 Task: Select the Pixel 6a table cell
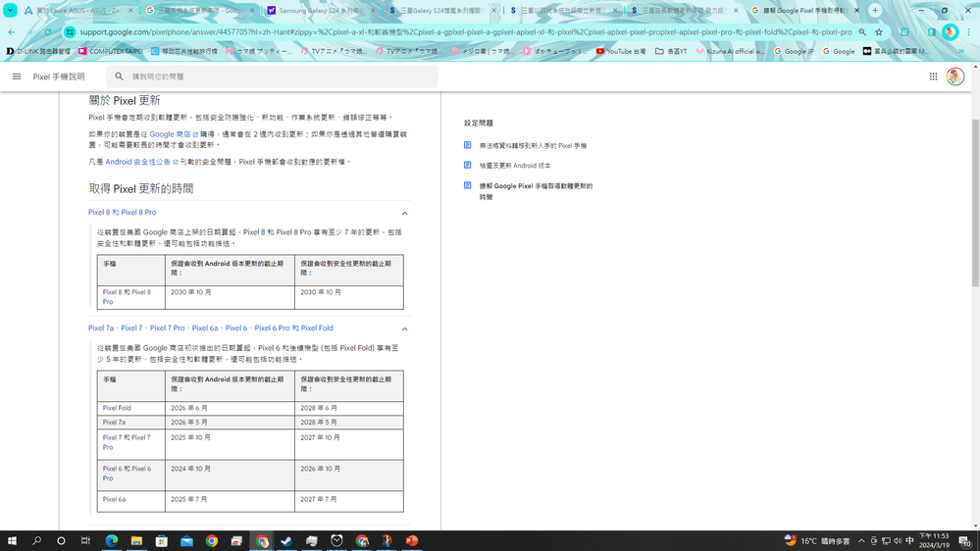point(130,502)
